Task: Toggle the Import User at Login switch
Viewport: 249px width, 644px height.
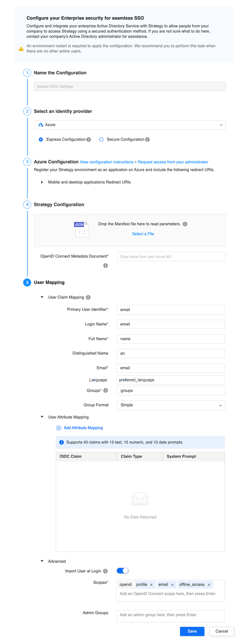Action: tap(123, 571)
